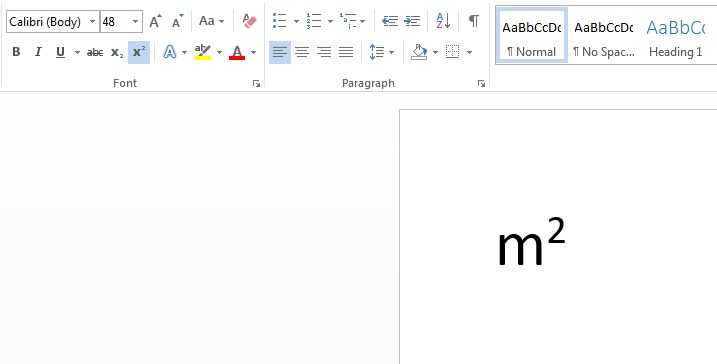717x364 pixels.
Task: Open the Change Case Aa menu
Action: [x=211, y=21]
